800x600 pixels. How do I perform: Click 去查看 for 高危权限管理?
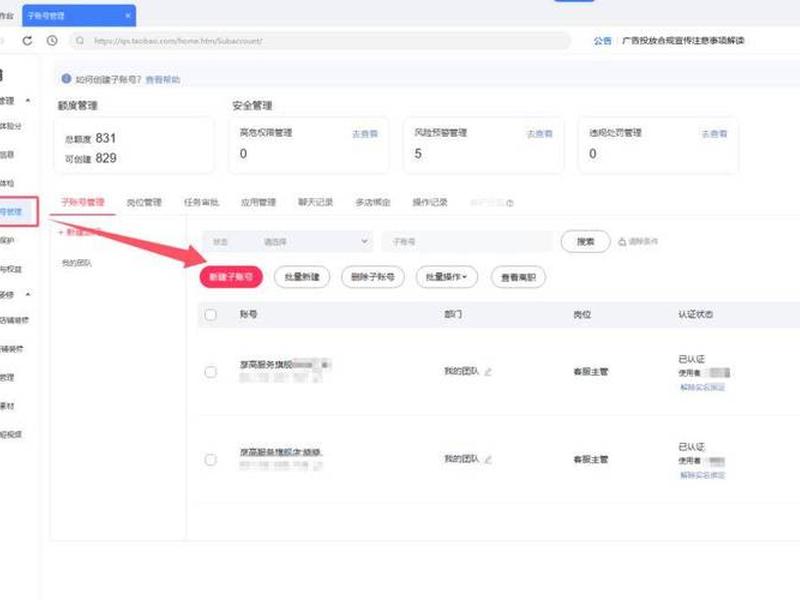(x=365, y=134)
